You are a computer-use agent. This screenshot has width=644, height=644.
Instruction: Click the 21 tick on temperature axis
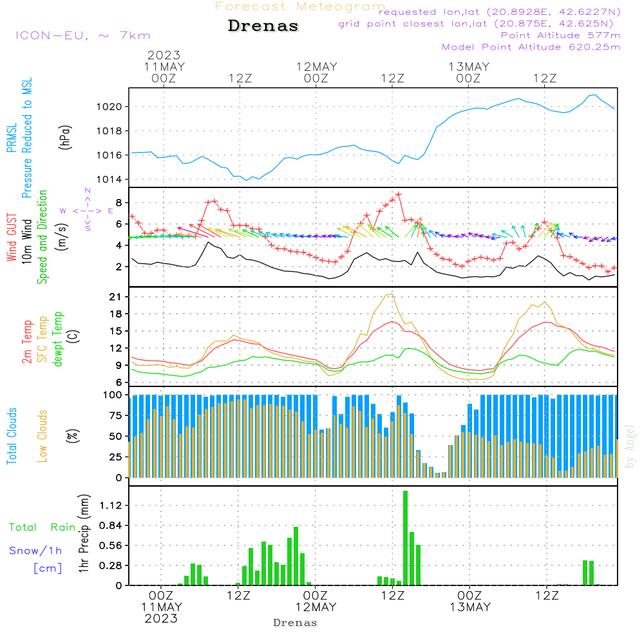point(115,297)
